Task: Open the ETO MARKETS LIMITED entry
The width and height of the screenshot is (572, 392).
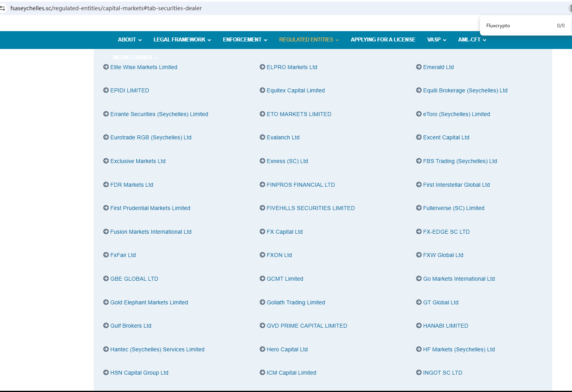Action: tap(299, 114)
